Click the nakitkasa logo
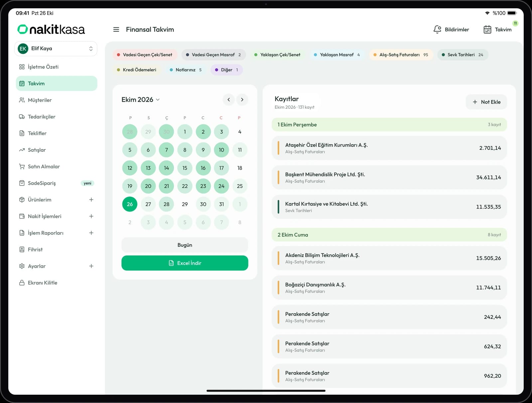 click(51, 29)
